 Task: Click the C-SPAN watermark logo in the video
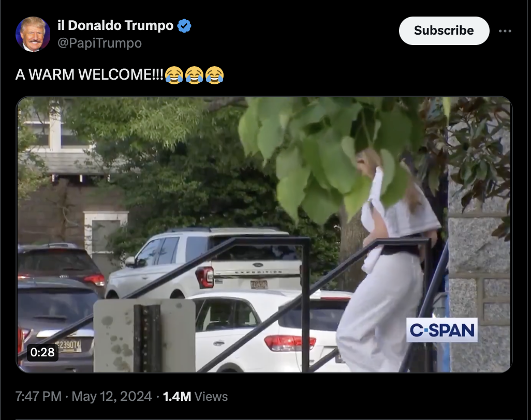(442, 329)
